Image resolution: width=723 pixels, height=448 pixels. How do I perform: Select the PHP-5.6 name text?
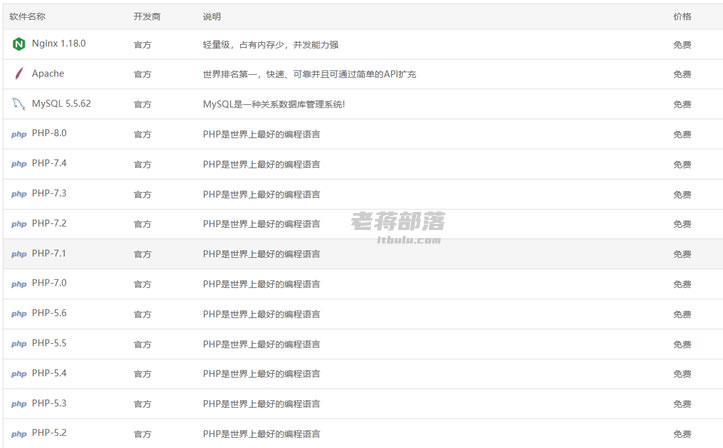(x=49, y=313)
